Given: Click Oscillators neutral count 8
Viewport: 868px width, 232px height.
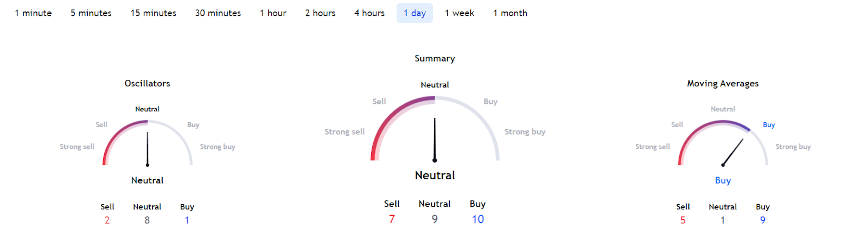Looking at the screenshot, I should 147,220.
